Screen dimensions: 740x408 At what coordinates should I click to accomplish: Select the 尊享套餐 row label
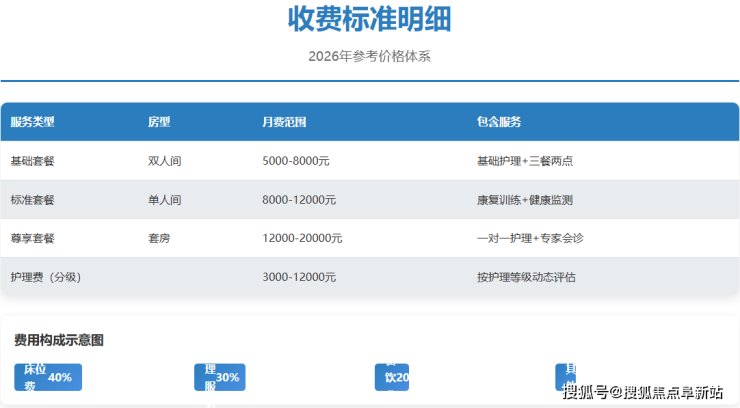click(33, 239)
